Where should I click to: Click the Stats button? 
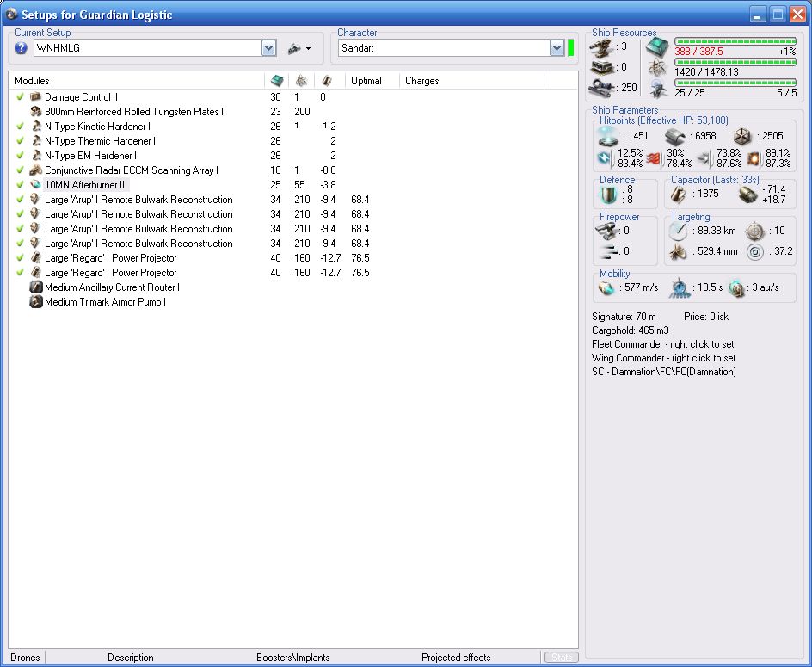[562, 658]
